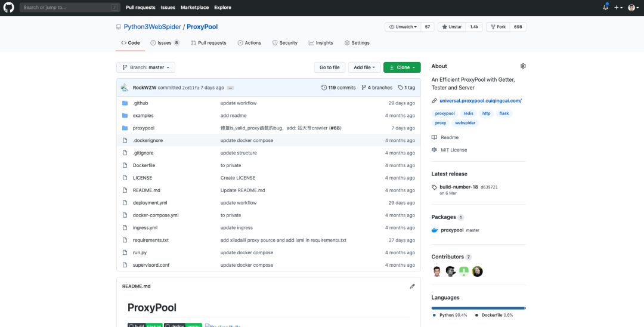Open the 119 commits history
Image resolution: width=644 pixels, height=327 pixels.
coord(339,88)
